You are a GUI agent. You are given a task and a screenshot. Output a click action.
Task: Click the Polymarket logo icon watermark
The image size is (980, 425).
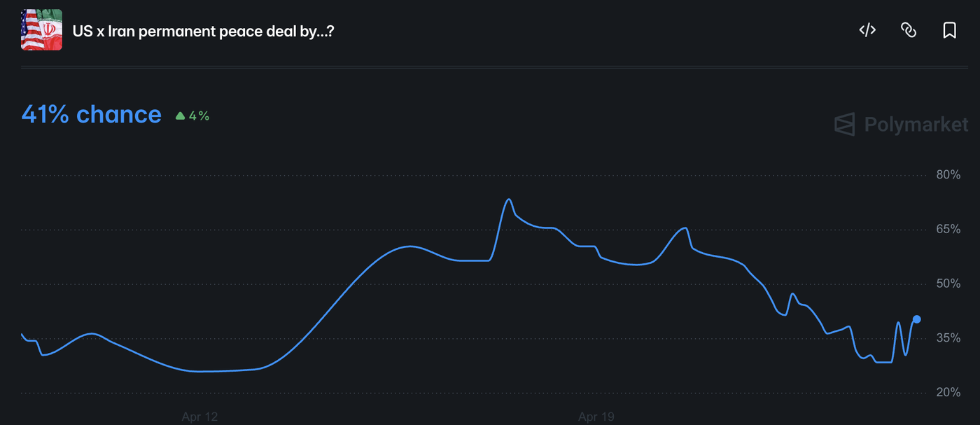tap(845, 125)
